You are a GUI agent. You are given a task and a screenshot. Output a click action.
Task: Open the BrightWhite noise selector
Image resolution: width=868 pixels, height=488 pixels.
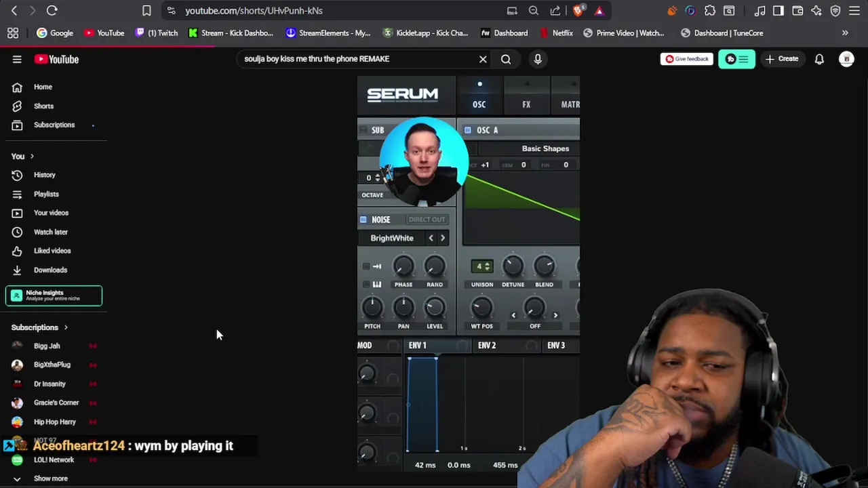[392, 239]
